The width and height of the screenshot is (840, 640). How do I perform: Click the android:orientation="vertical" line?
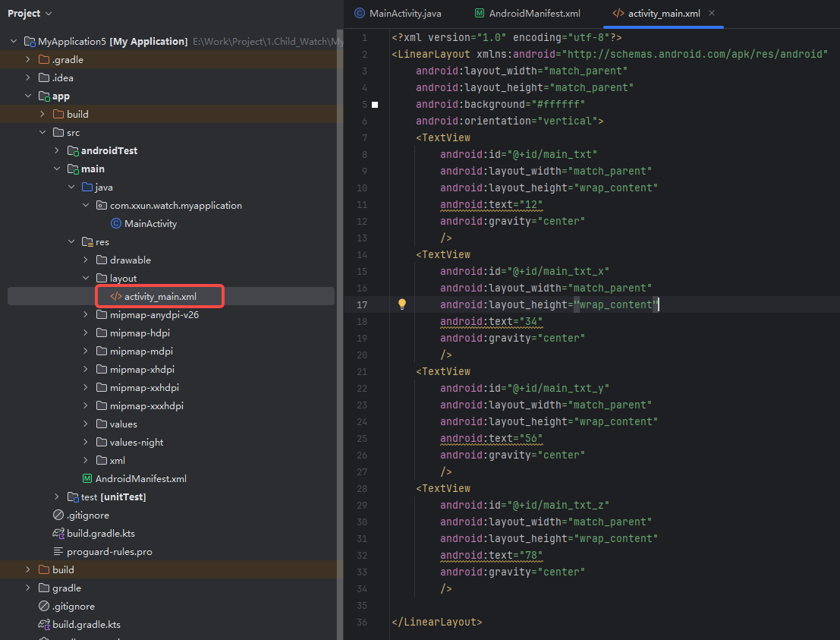pos(509,121)
